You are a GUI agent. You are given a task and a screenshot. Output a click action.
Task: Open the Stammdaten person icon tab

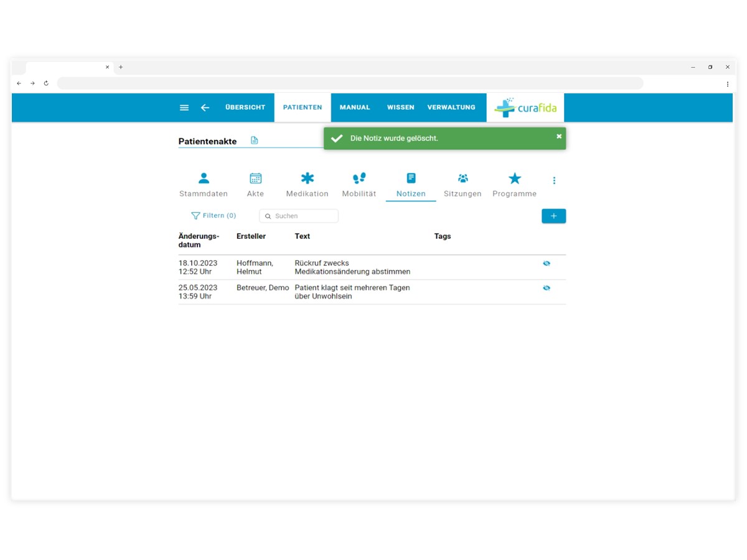[204, 185]
